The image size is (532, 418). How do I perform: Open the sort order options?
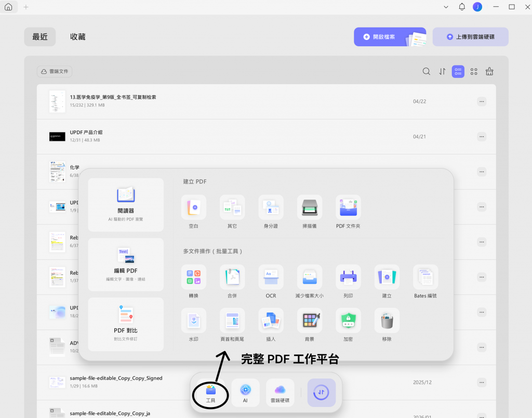point(442,71)
